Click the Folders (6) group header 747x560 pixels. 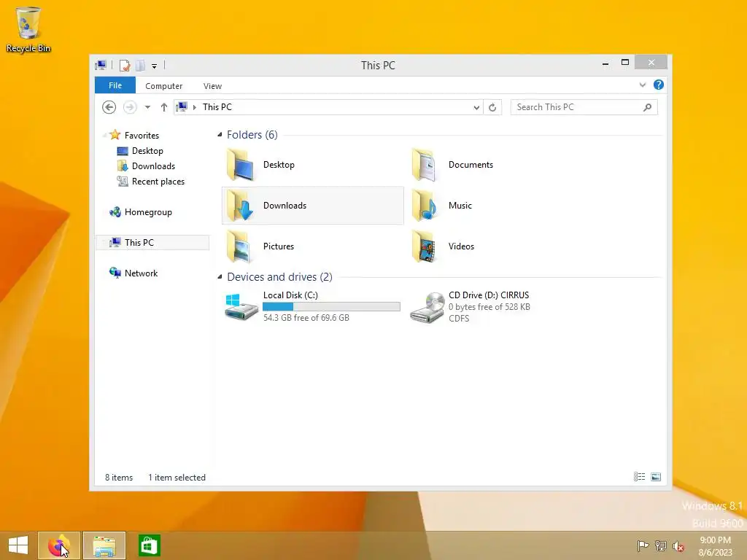252,135
